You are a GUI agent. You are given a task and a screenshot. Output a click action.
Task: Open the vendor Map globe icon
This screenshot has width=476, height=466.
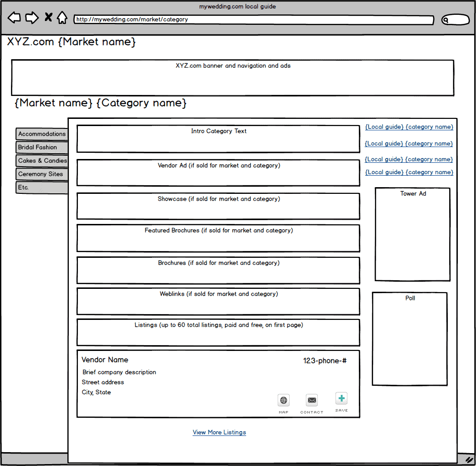click(x=284, y=400)
